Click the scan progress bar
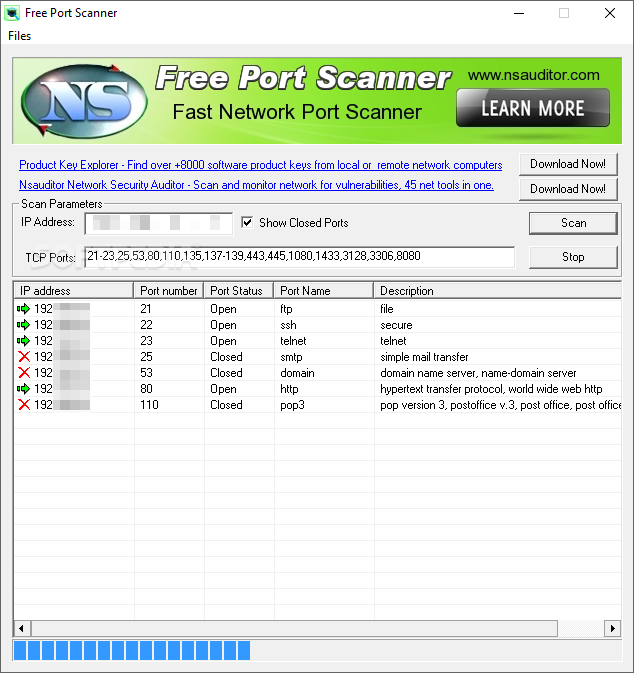 coord(317,650)
